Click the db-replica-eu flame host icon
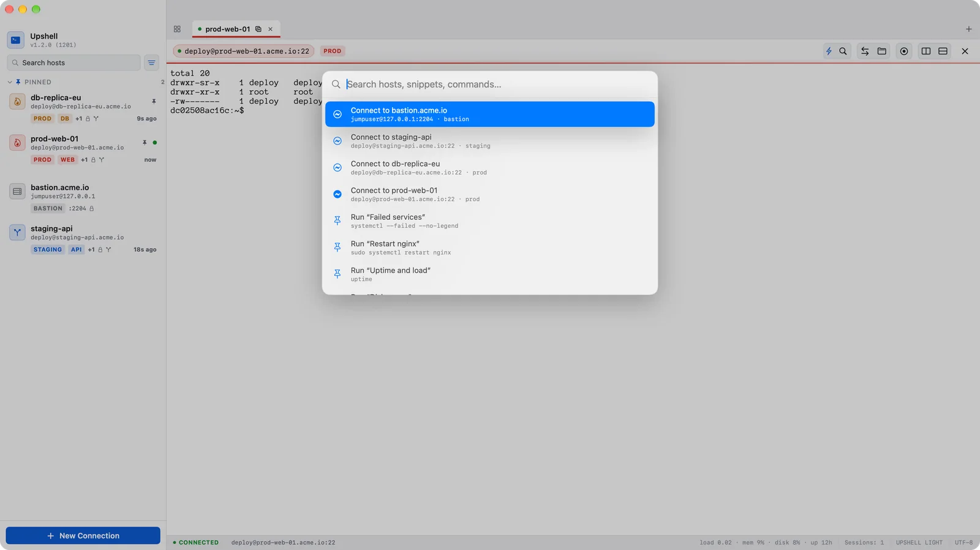 17,102
